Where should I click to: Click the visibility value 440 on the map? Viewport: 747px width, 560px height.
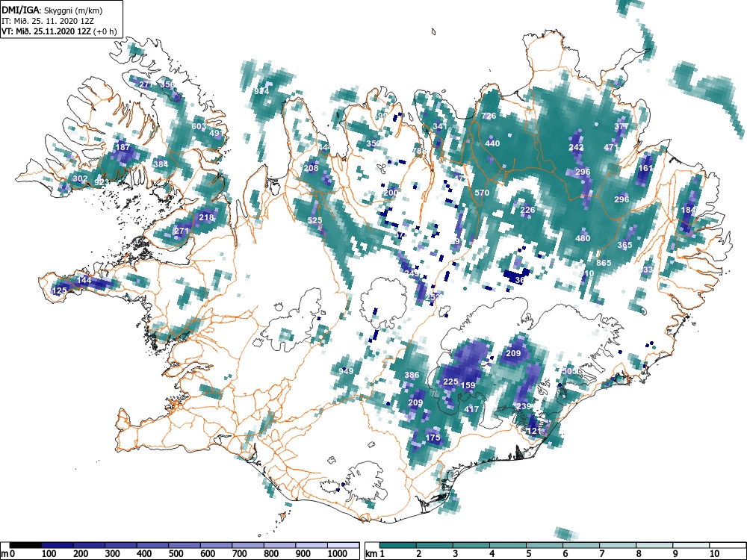point(492,143)
